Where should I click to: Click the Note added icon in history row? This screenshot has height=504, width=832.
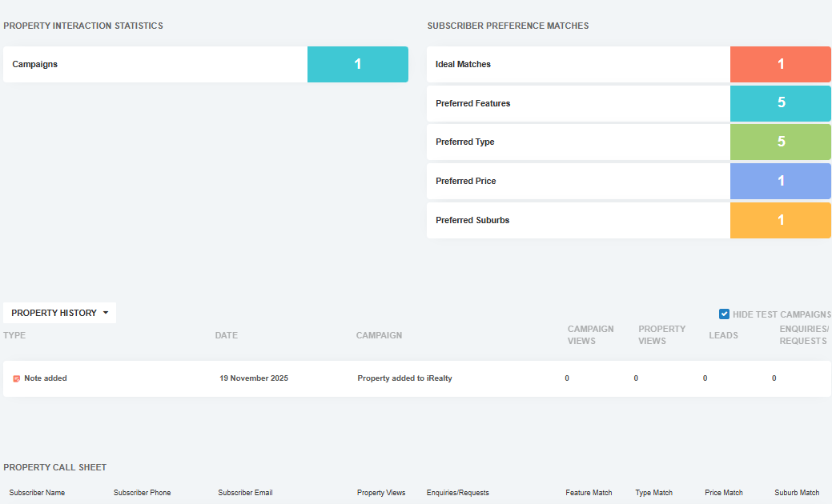tap(16, 378)
